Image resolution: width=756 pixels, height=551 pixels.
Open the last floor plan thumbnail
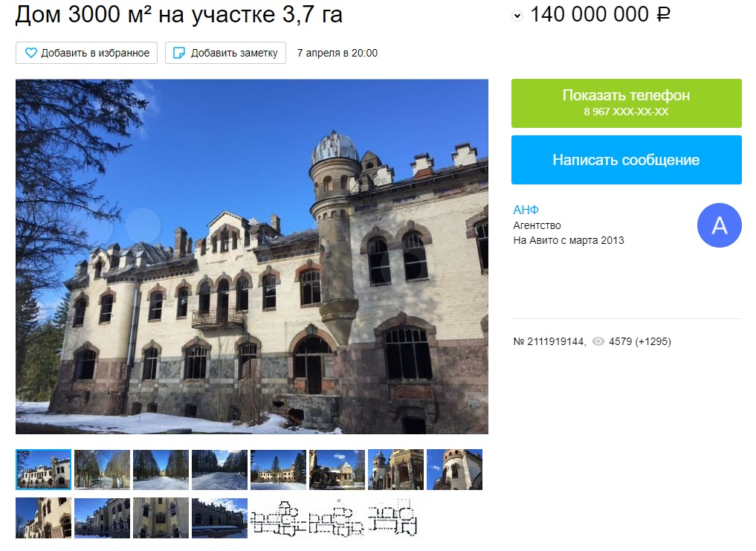395,518
